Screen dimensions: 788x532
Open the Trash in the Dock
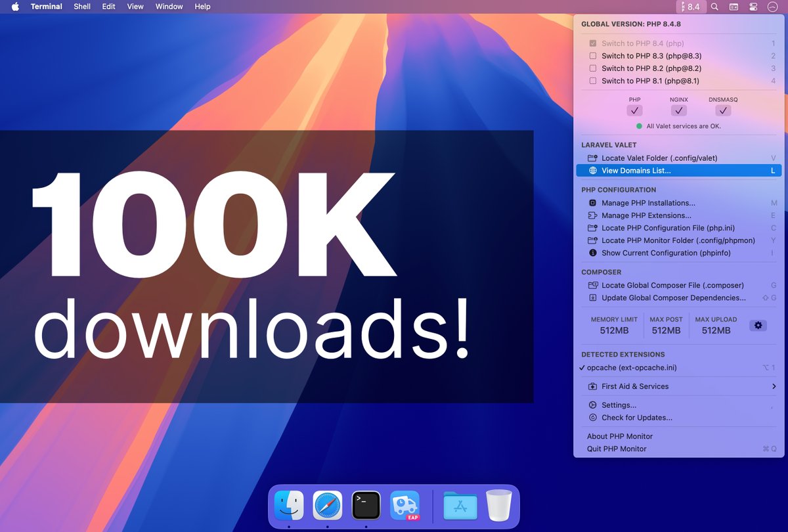click(499, 506)
